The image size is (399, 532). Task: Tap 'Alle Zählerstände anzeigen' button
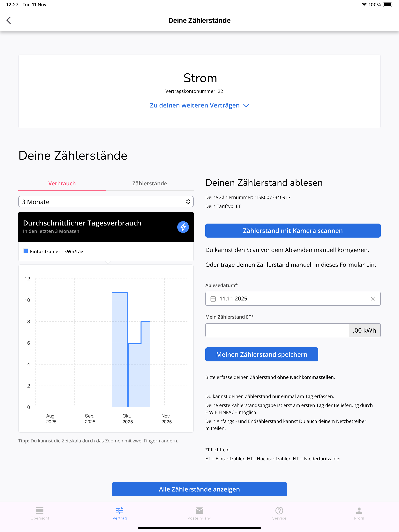199,489
